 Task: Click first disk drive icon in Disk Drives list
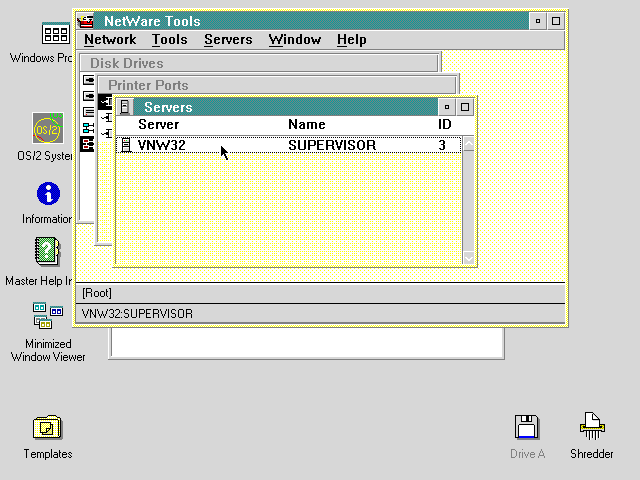pos(88,80)
